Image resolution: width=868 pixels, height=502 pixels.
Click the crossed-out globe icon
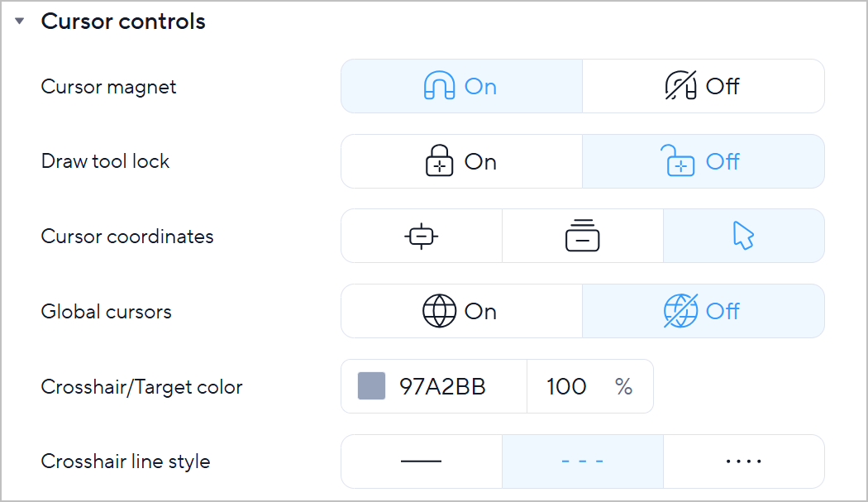[x=680, y=312]
